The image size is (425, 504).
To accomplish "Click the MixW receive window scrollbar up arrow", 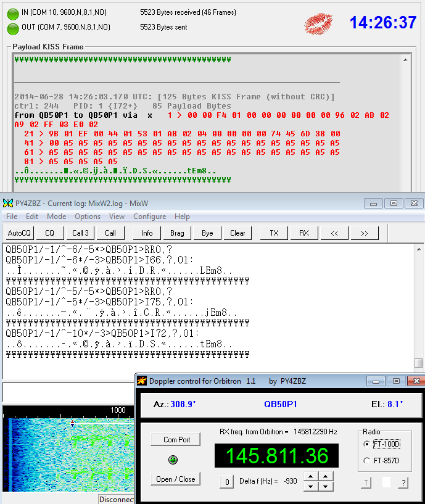I will (419, 249).
